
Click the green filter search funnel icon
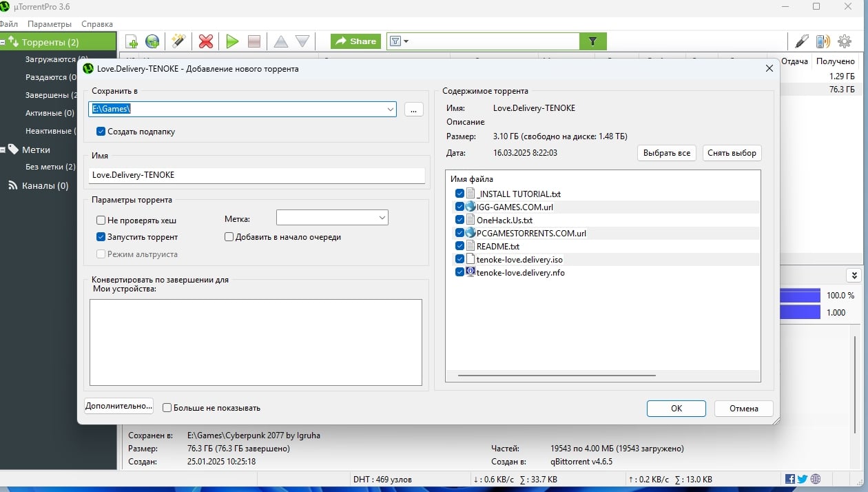tap(593, 41)
